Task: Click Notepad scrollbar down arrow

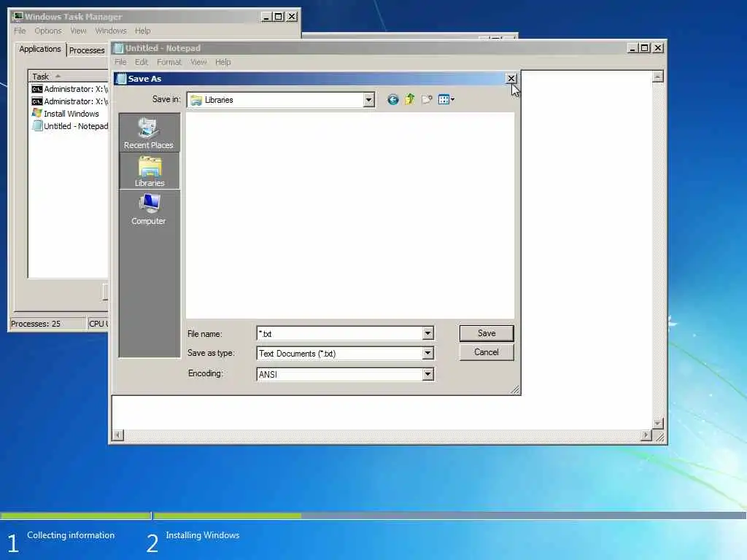Action: pyautogui.click(x=657, y=424)
